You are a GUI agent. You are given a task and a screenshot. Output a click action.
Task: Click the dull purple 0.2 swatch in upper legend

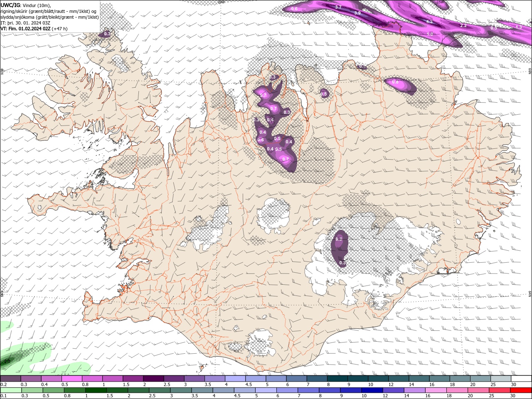click(x=10, y=379)
